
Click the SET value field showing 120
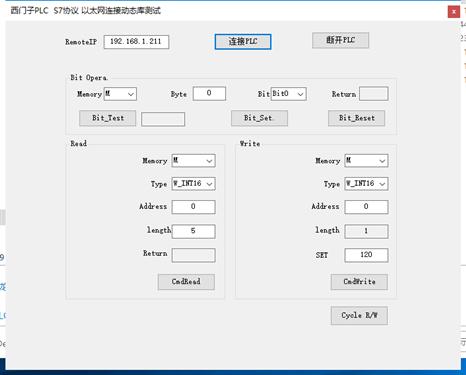tap(366, 255)
